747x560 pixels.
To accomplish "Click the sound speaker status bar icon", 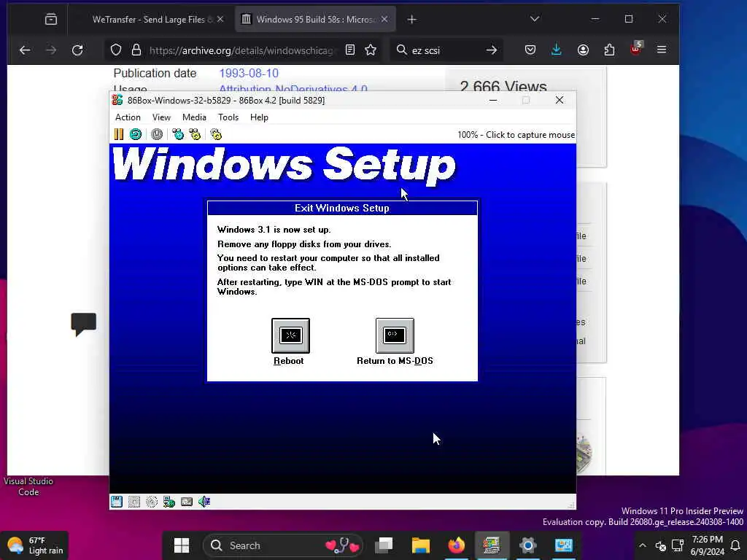I will [204, 502].
